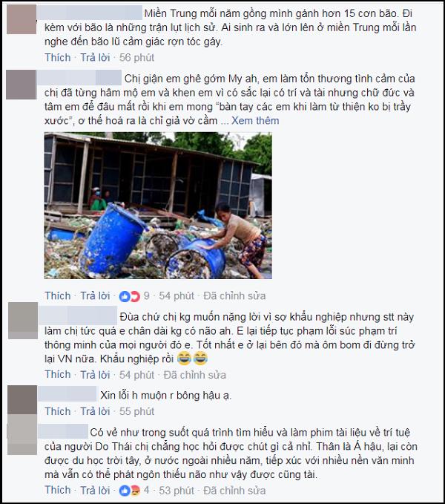The width and height of the screenshot is (445, 504).
Task: Like the 'Khẩu nghiệp rồi' comment
Action: 58,374
